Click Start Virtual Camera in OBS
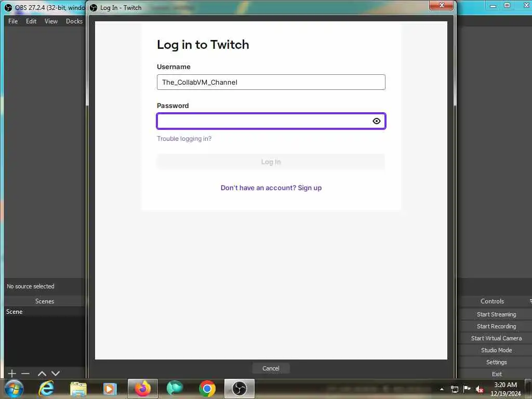Viewport: 532px width, 399px height. 496,338
